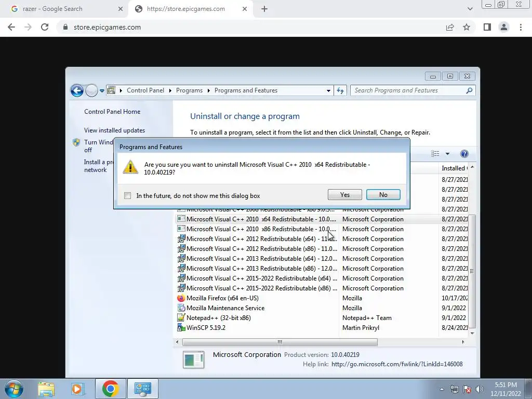Open the Windows Start menu

click(x=14, y=389)
